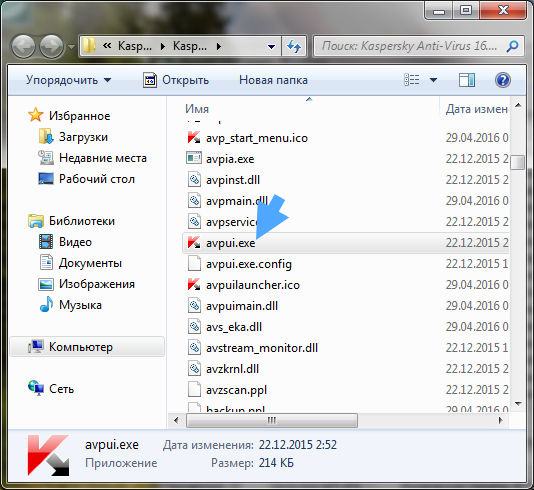534x490 pixels.
Task: Select file avpia.exe
Action: 230,159
